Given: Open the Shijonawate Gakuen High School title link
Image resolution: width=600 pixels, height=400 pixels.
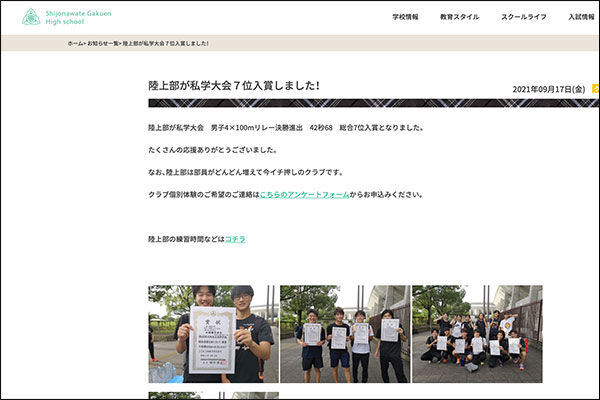Looking at the screenshot, I should coord(78,18).
